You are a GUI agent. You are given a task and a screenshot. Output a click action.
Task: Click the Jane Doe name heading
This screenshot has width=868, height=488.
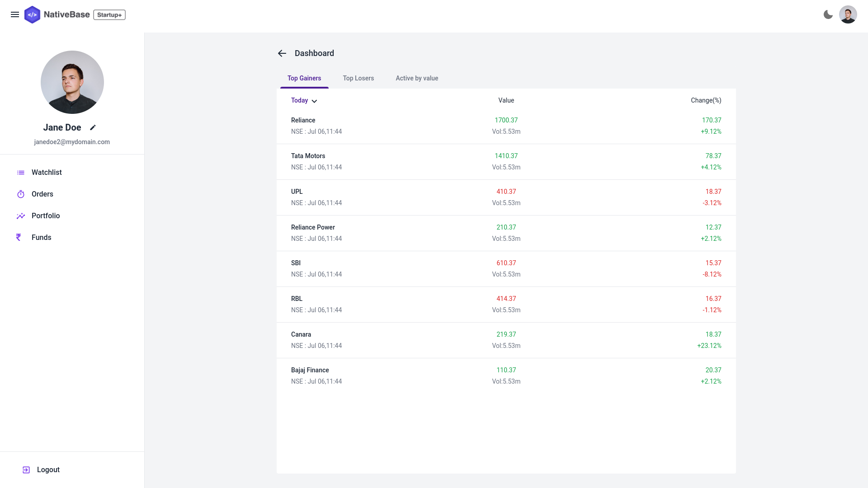point(62,127)
